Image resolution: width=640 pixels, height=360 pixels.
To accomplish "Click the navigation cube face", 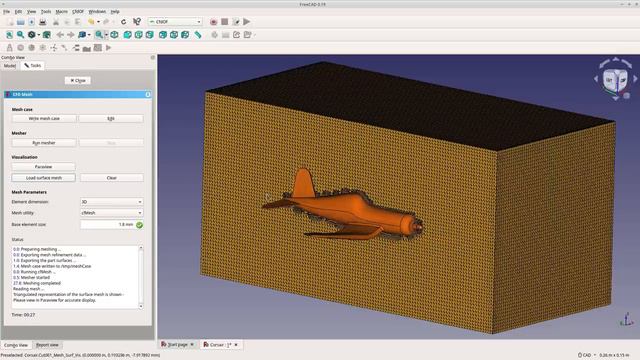I will coord(615,80).
